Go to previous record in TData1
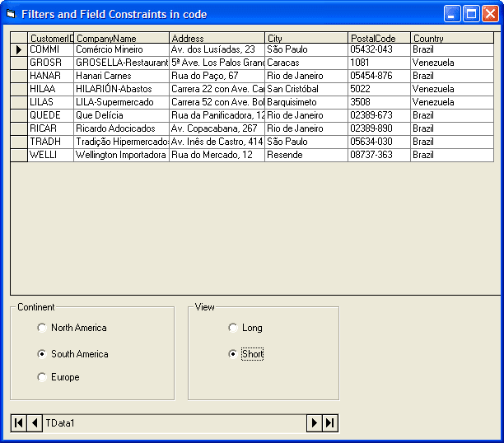504x443 pixels. click(35, 423)
